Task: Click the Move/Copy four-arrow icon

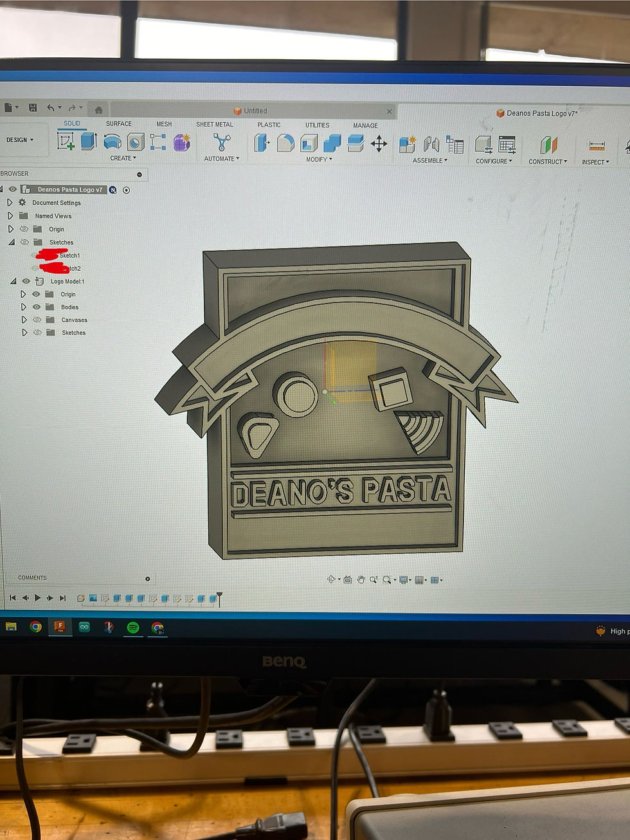Action: point(379,144)
